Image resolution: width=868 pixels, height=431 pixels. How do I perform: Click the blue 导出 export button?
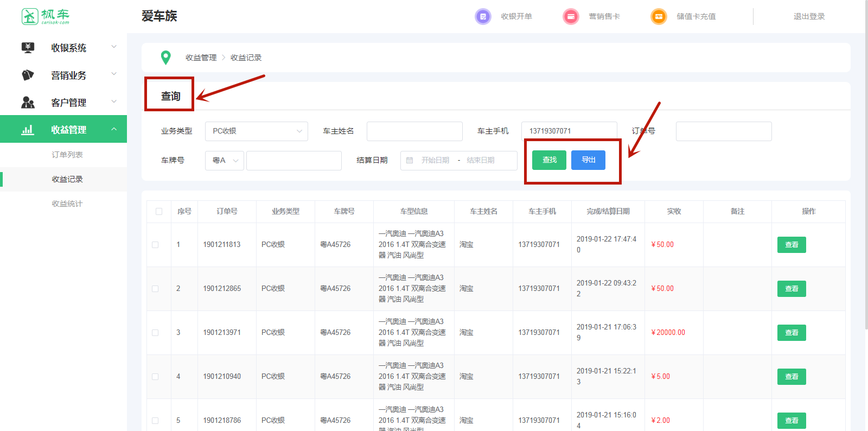pyautogui.click(x=588, y=160)
